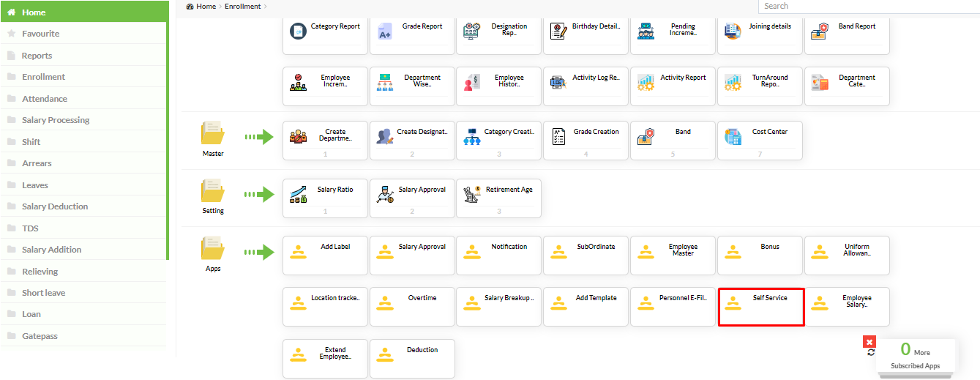Refresh the subscribed apps counter
Viewport: 980px width, 380px height.
click(x=871, y=352)
